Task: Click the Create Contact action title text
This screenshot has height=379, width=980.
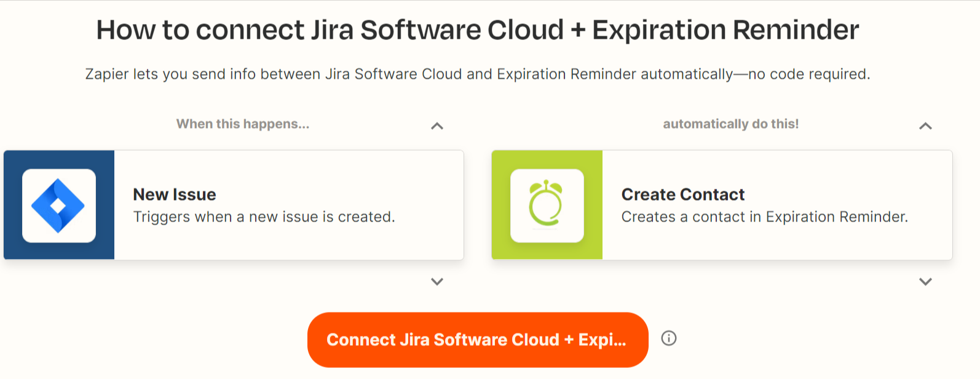Action: [x=682, y=194]
